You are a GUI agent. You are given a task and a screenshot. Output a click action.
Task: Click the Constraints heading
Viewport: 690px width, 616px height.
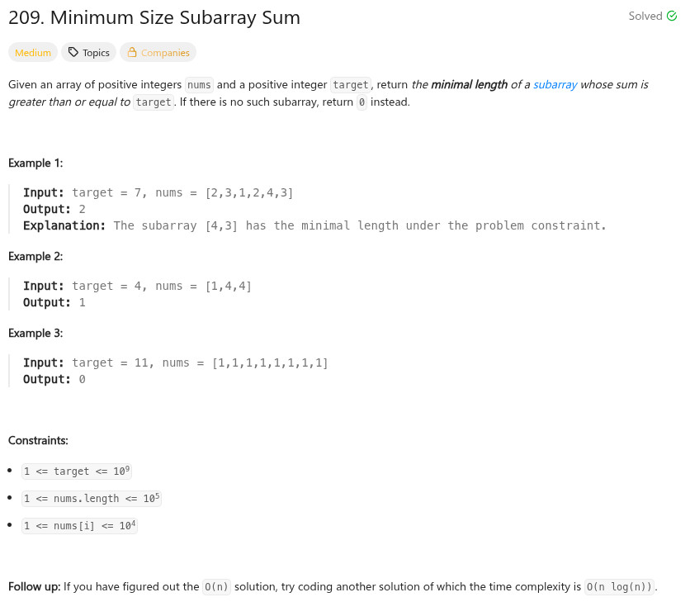pyautogui.click(x=38, y=440)
